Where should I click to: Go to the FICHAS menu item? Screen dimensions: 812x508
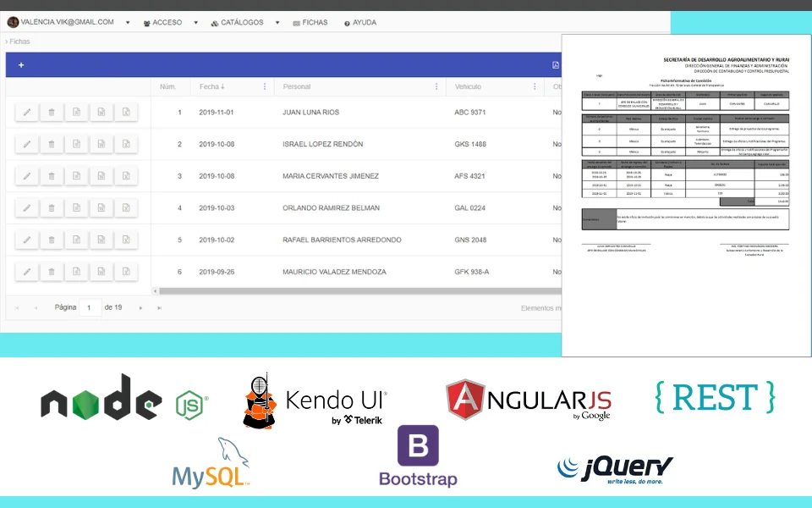coord(310,23)
